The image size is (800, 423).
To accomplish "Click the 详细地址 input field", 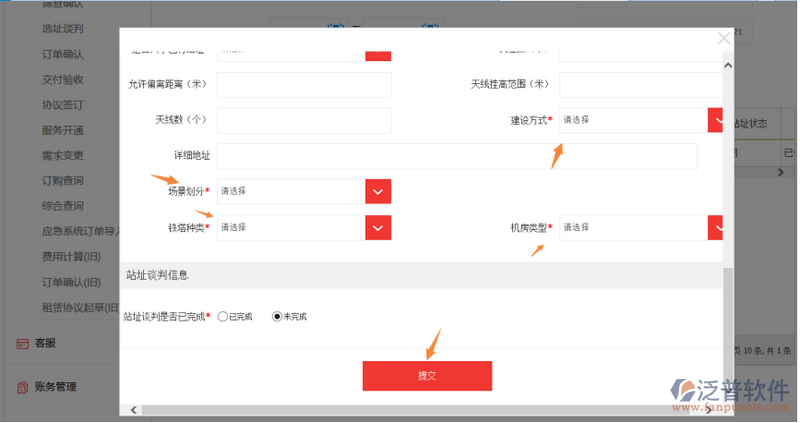I will tap(456, 156).
